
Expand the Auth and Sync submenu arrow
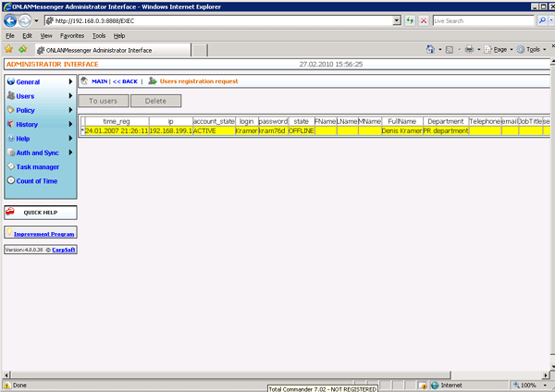[70, 153]
